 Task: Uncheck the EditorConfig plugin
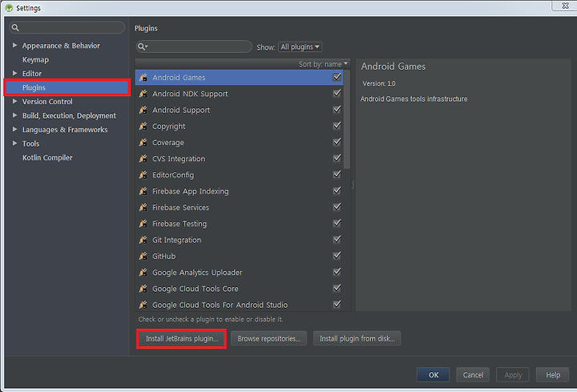pyautogui.click(x=337, y=174)
